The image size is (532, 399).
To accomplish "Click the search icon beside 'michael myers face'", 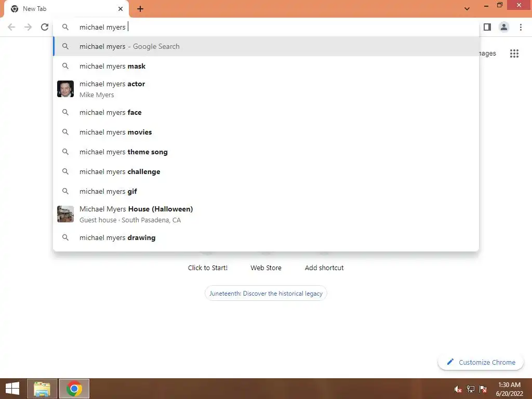I will [x=65, y=112].
